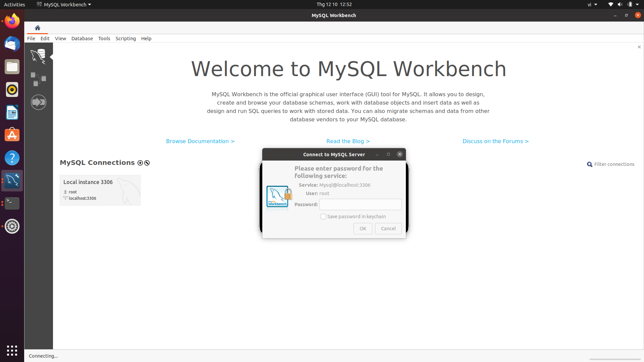Screen dimensions: 644x362
Task: Click inside the Password input field
Action: [360, 204]
